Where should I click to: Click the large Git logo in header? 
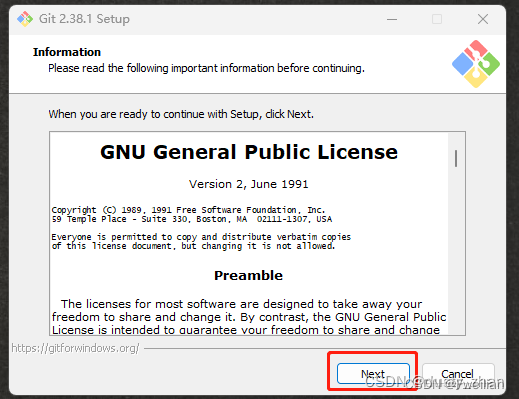click(476, 64)
